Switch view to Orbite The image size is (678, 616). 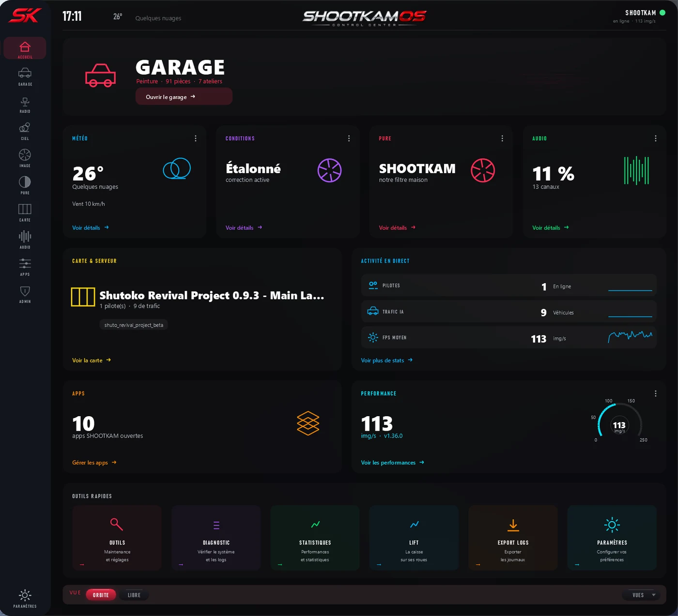pos(101,595)
